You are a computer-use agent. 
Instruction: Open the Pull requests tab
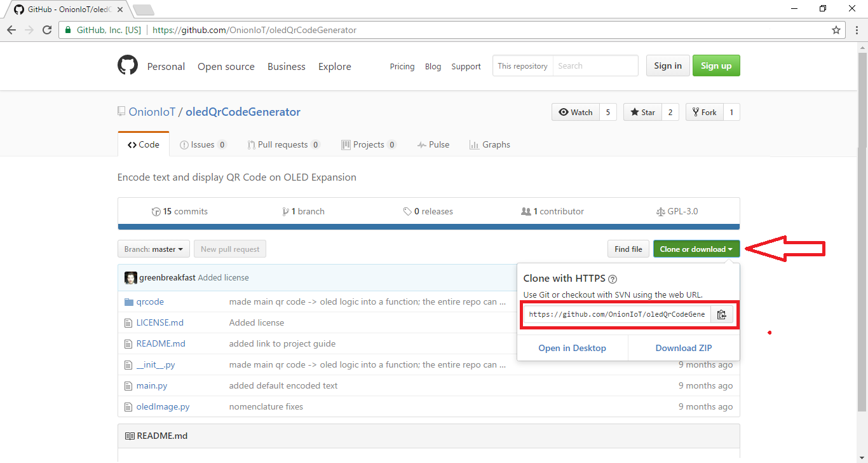click(x=283, y=144)
